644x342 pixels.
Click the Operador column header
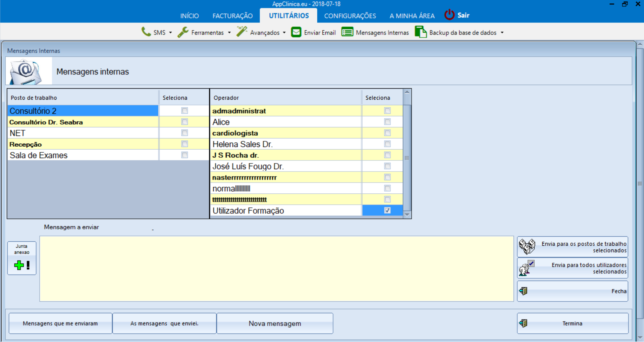[286, 98]
